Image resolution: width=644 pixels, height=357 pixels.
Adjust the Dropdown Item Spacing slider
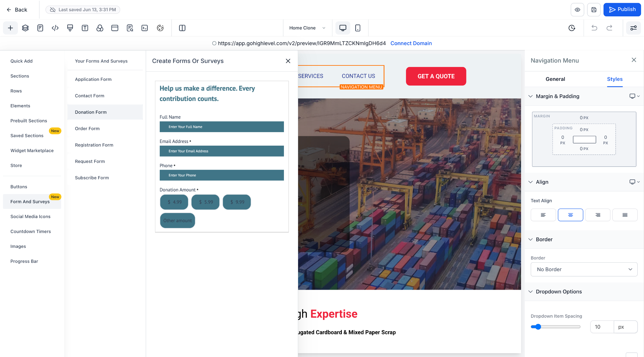click(538, 327)
